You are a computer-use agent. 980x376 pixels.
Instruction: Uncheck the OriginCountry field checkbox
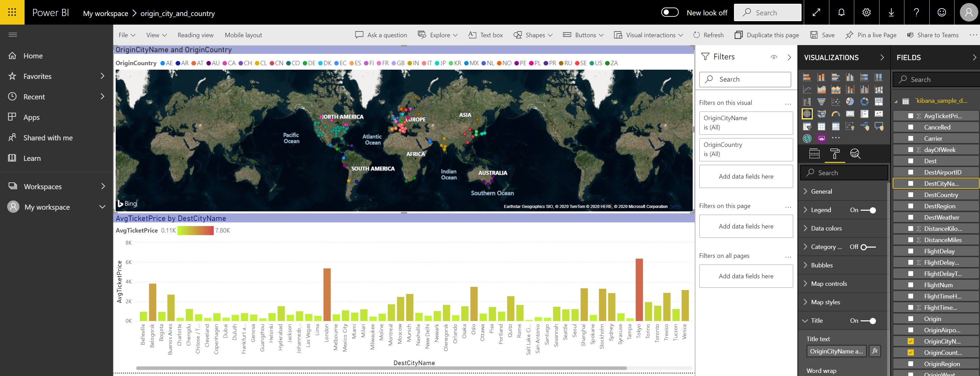[910, 353]
